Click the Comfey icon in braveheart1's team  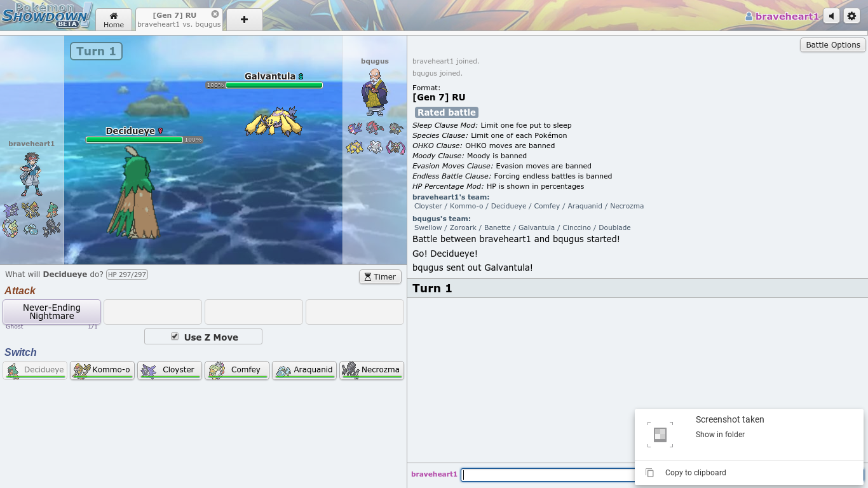[11, 228]
